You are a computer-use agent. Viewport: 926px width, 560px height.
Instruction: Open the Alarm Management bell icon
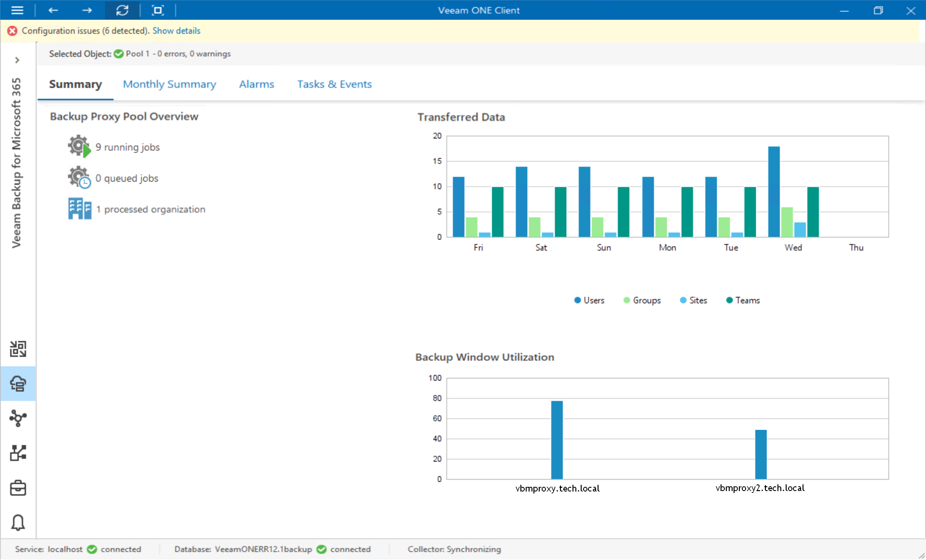(18, 522)
